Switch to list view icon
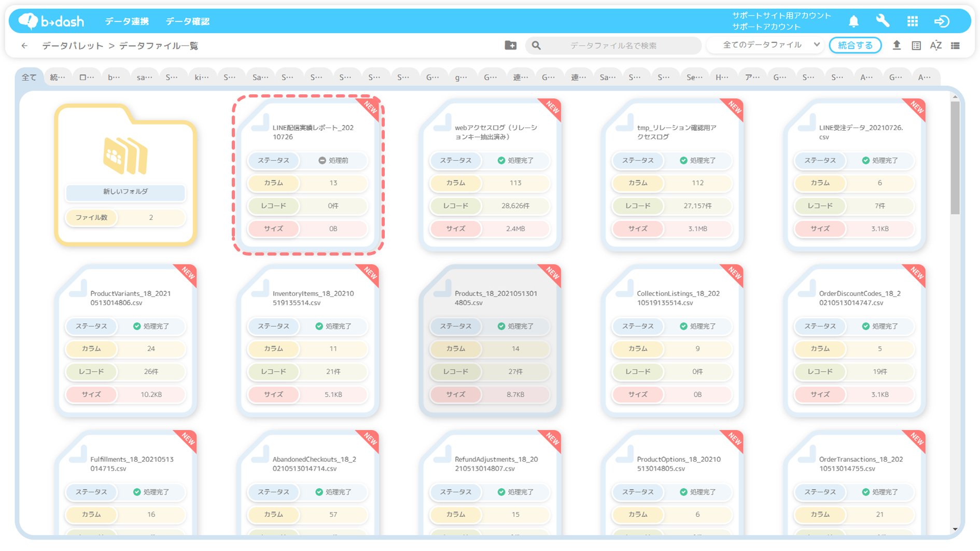The height and width of the screenshot is (551, 980). tap(955, 46)
